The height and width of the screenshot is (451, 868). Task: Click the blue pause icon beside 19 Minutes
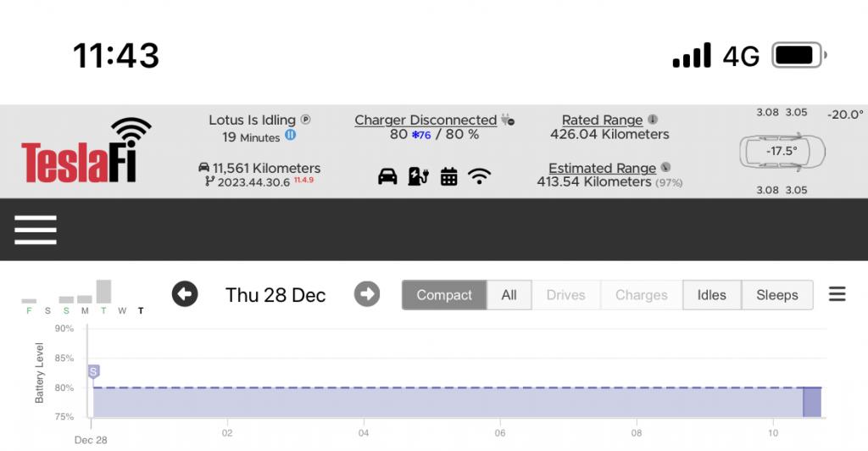(x=290, y=136)
